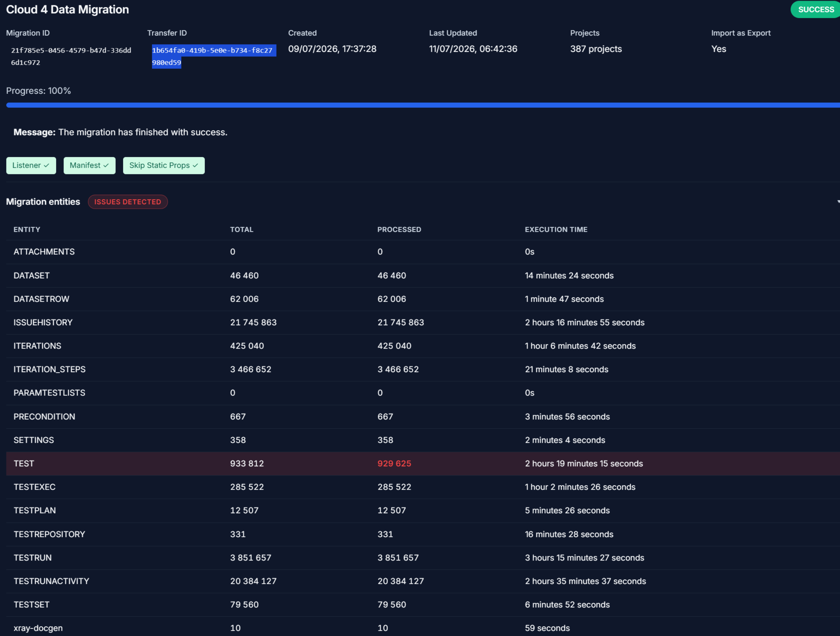Viewport: 840px width, 636px height.
Task: Select the xray-docgen entity name
Action: (38, 628)
